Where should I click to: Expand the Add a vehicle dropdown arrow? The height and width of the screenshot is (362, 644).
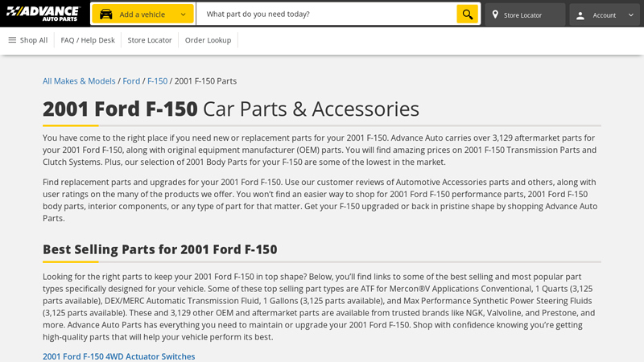[184, 14]
